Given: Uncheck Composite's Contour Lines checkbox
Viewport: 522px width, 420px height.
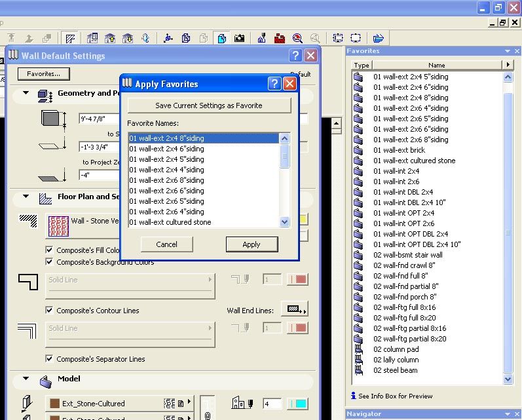Looking at the screenshot, I should click(50, 311).
